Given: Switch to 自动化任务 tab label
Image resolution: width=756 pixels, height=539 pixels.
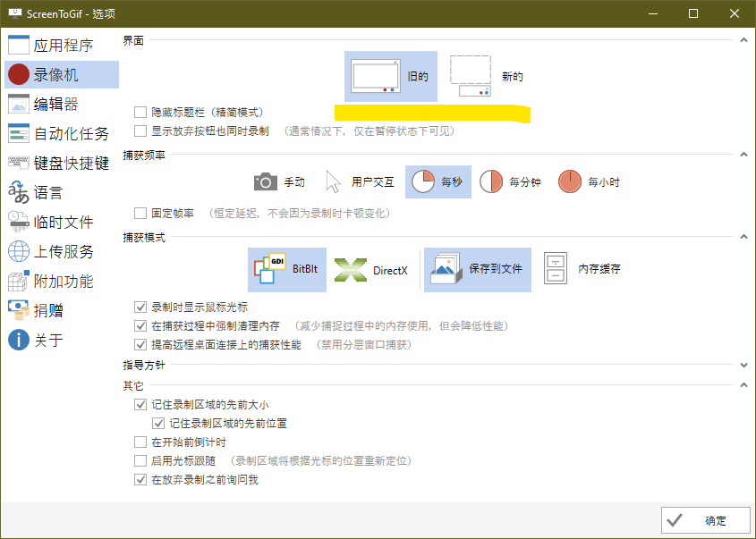Looking at the screenshot, I should [x=72, y=133].
